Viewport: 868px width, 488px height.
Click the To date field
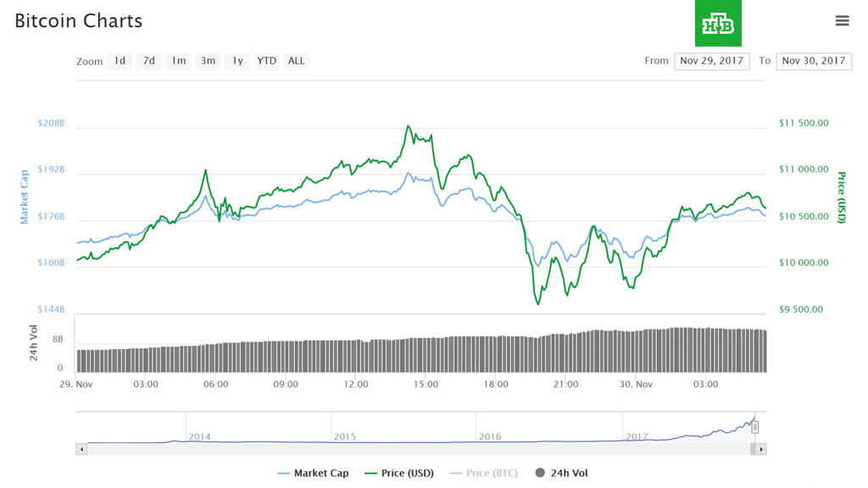pos(813,61)
